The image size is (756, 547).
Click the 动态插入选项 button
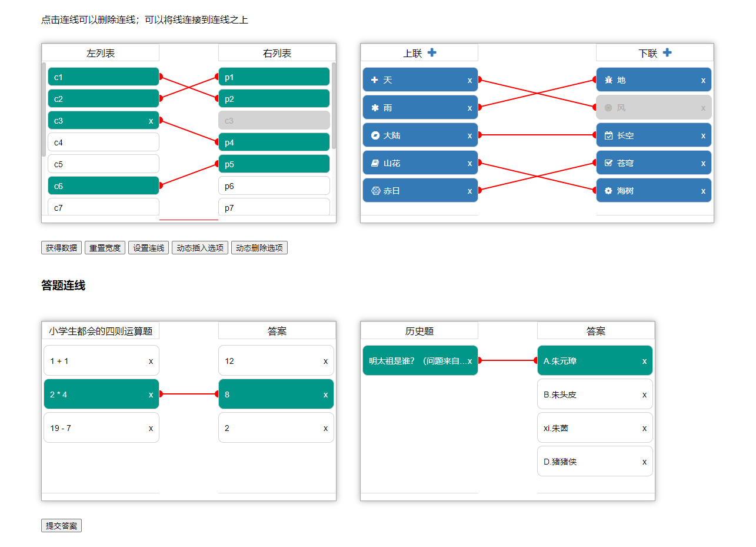[200, 248]
